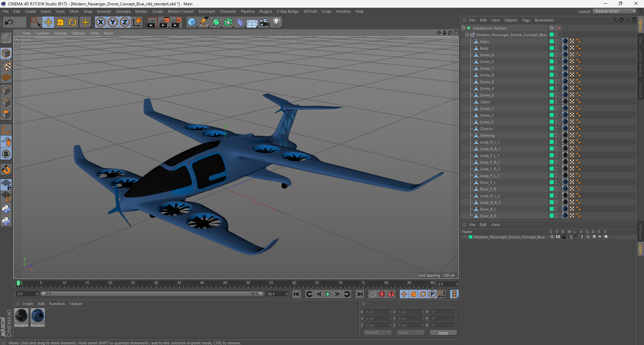Select second blue Modern material thumbnail
The height and width of the screenshot is (345, 644).
click(x=38, y=316)
